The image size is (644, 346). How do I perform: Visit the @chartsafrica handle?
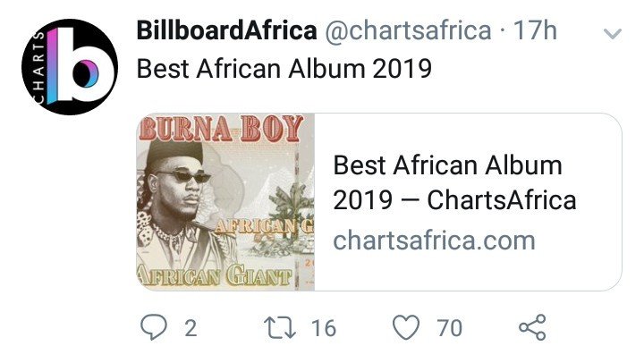pos(408,30)
